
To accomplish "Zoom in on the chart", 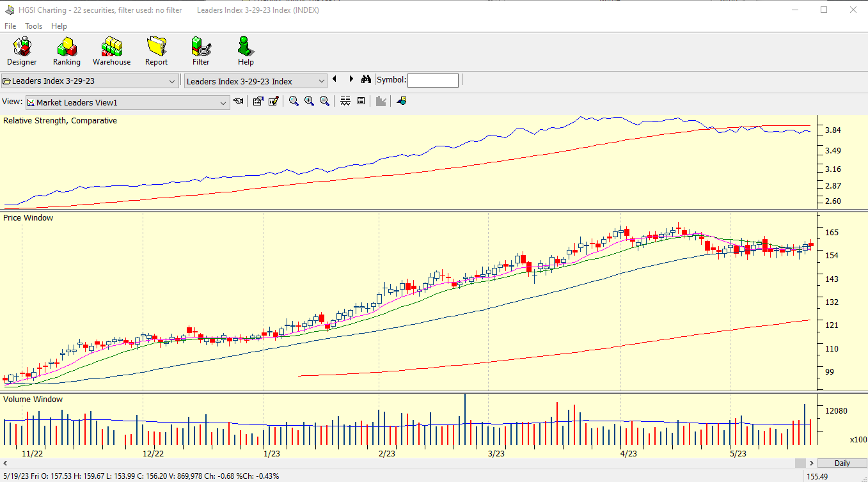I will coord(309,101).
